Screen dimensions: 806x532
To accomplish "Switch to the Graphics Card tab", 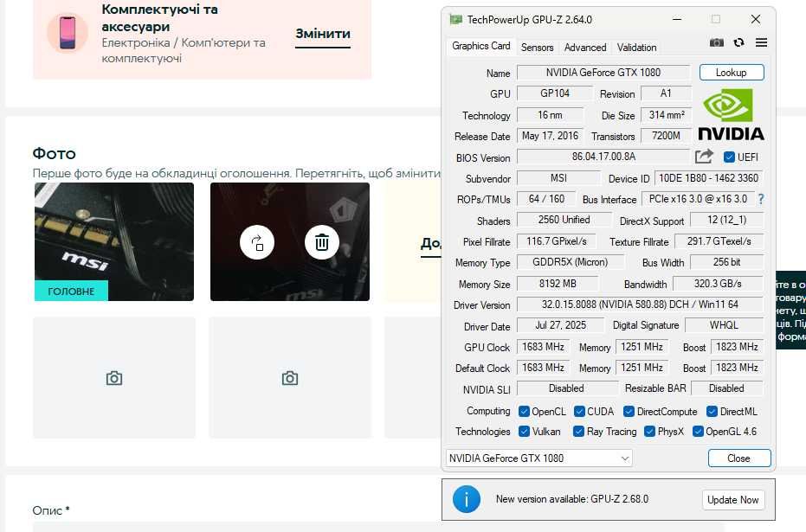I will tap(480, 46).
